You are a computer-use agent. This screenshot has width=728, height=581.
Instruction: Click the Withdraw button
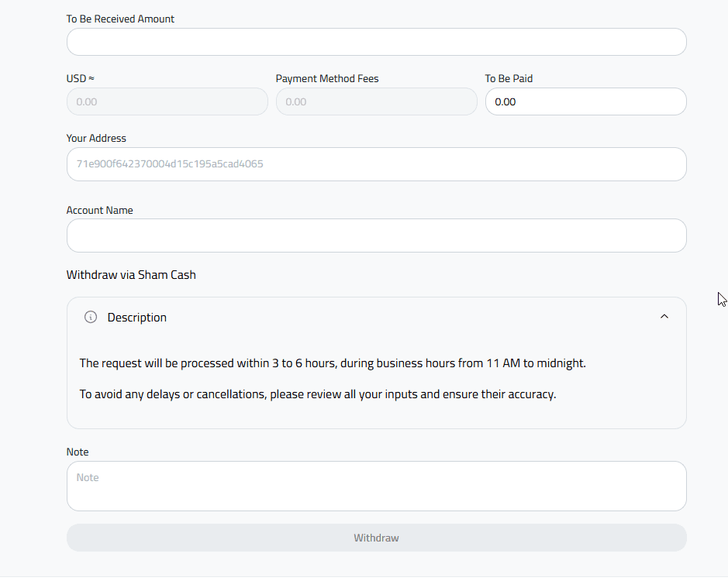377,538
